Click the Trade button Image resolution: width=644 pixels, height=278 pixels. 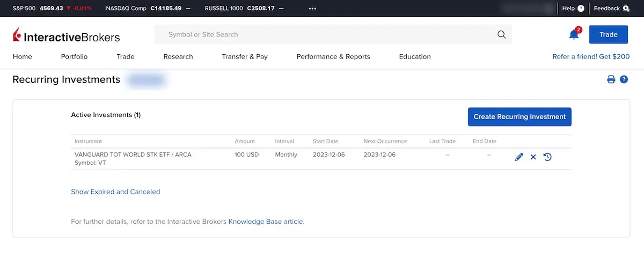608,34
